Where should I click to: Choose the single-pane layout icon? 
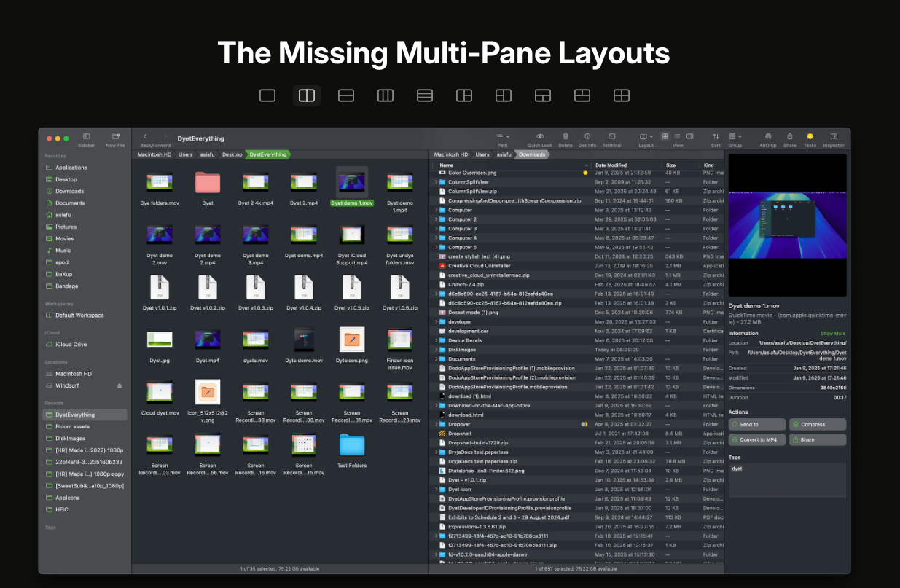[267, 95]
